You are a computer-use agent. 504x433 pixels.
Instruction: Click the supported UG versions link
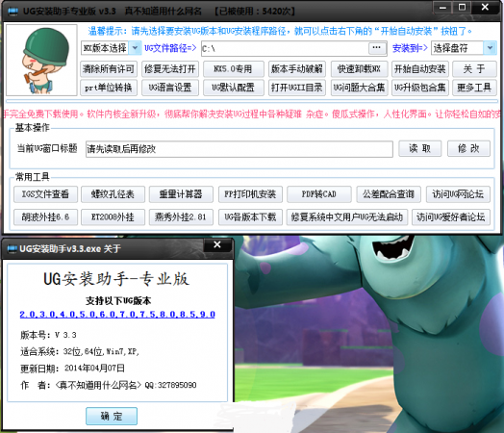click(117, 314)
